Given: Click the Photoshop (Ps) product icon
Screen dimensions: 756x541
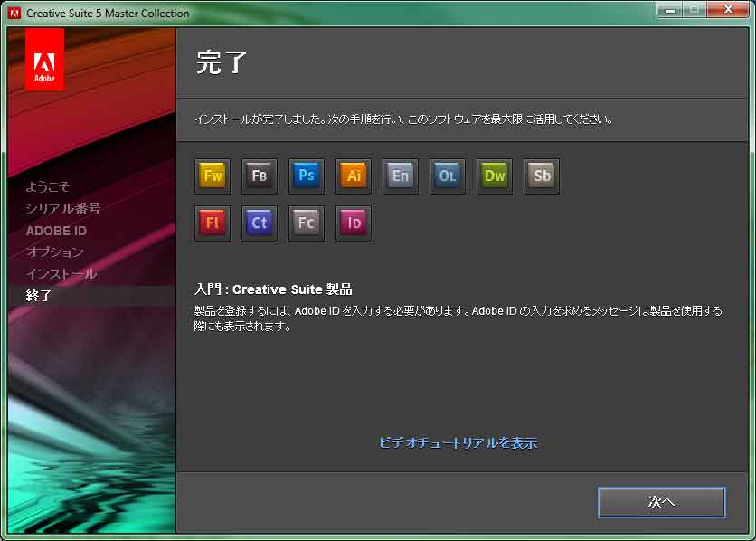Looking at the screenshot, I should (307, 176).
